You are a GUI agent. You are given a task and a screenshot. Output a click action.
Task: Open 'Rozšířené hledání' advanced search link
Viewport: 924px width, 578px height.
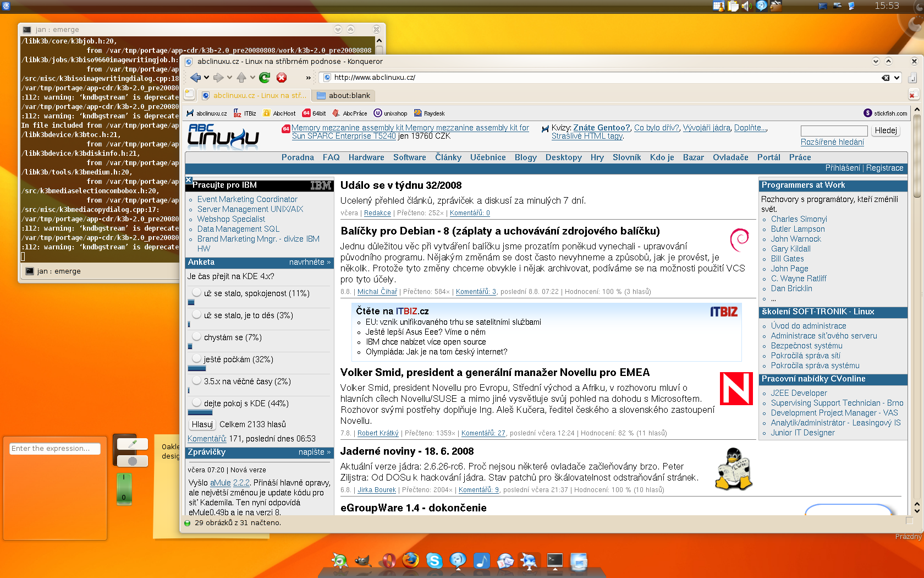pos(832,142)
